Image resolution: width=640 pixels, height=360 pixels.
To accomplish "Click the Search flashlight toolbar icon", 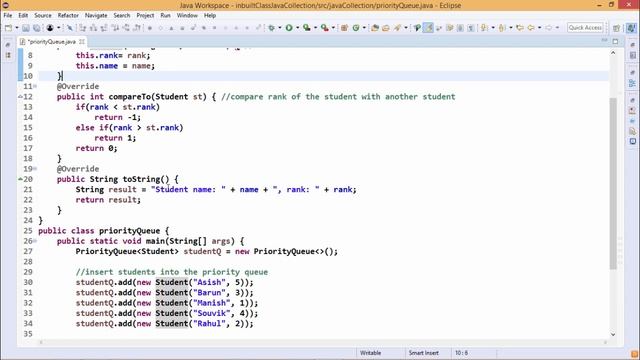I will 397,28.
